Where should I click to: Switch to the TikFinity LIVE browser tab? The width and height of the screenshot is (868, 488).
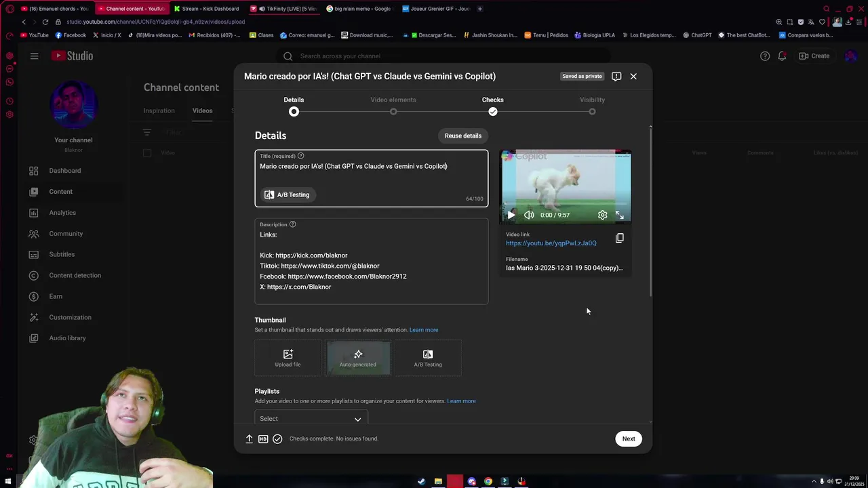click(x=283, y=9)
